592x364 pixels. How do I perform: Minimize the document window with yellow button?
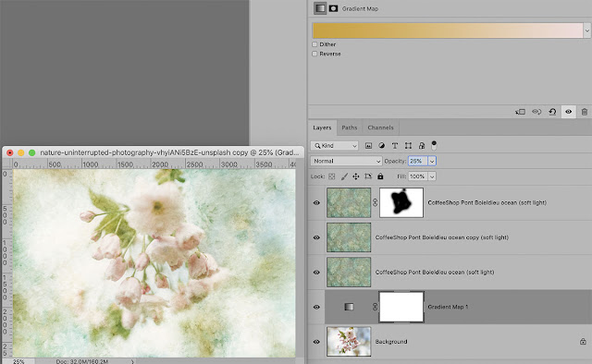pyautogui.click(x=20, y=152)
